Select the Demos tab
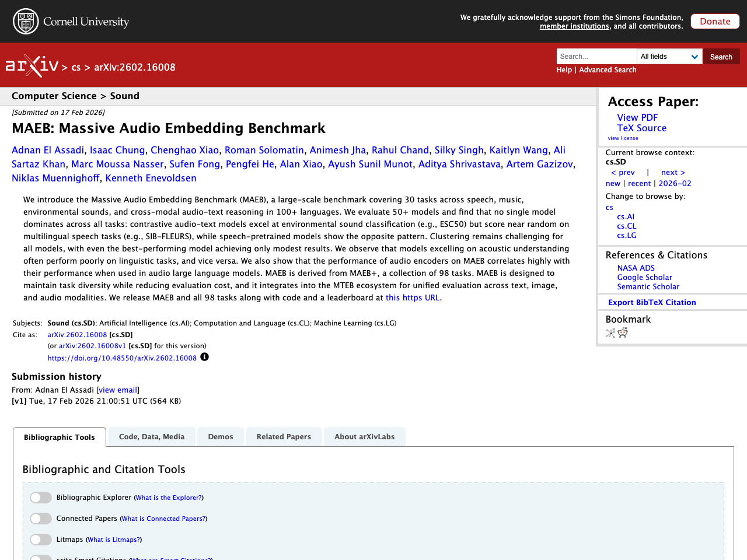The height and width of the screenshot is (560, 747). pos(220,436)
